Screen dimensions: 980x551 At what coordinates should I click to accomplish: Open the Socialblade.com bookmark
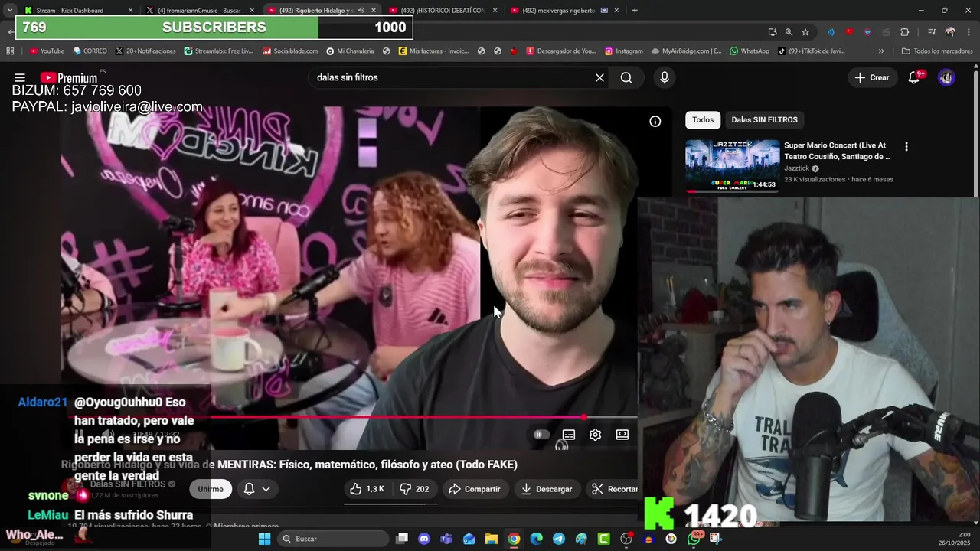click(x=290, y=51)
